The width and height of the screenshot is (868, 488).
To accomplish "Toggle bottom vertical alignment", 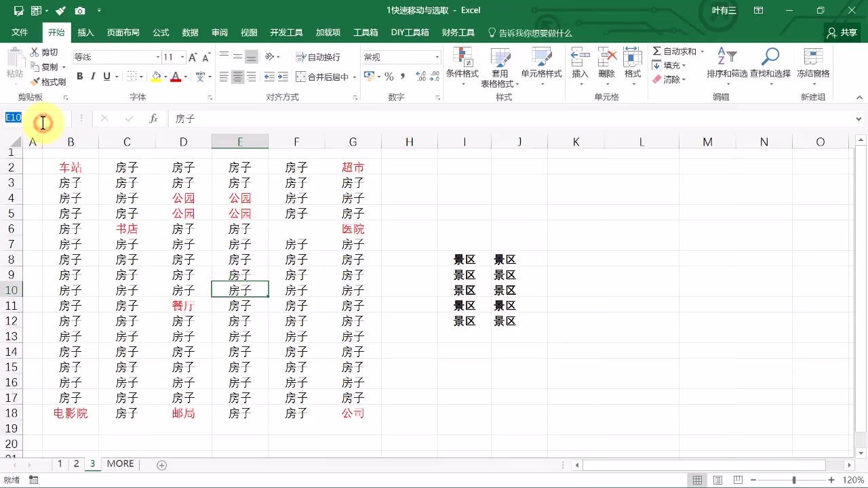I will point(251,57).
